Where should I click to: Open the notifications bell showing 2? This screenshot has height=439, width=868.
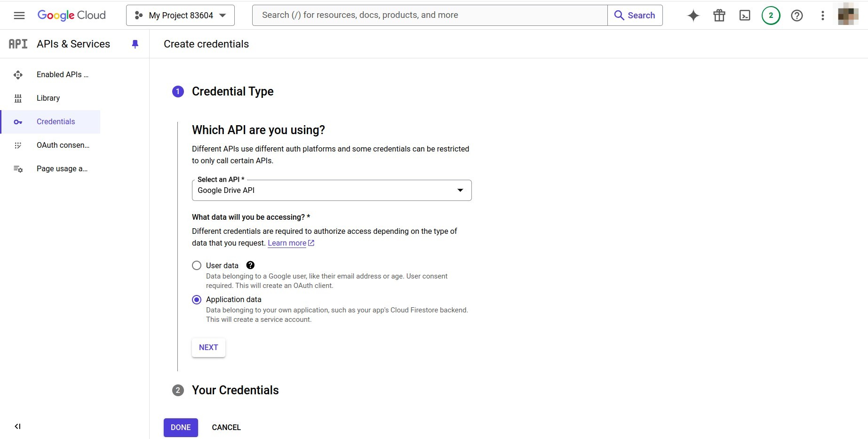click(770, 15)
